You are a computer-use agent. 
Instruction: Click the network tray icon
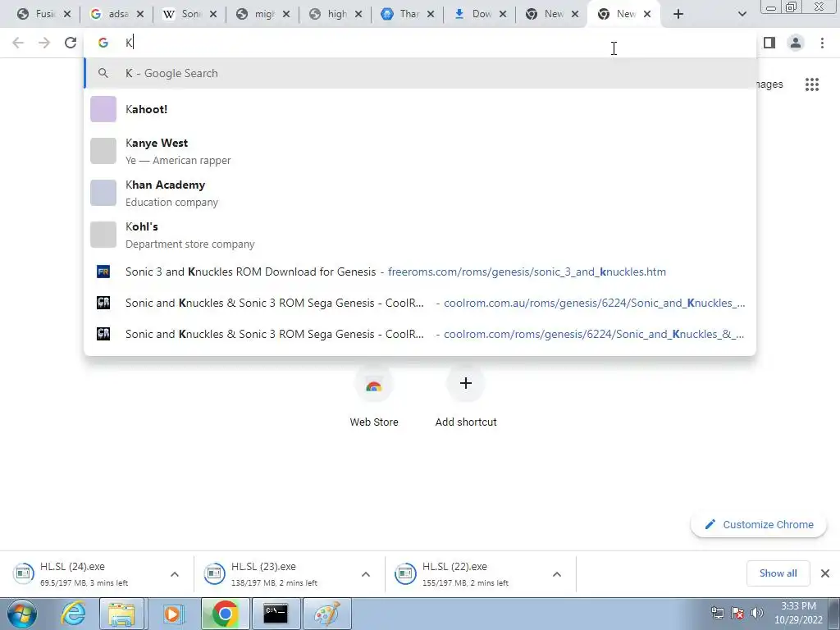[717, 613]
